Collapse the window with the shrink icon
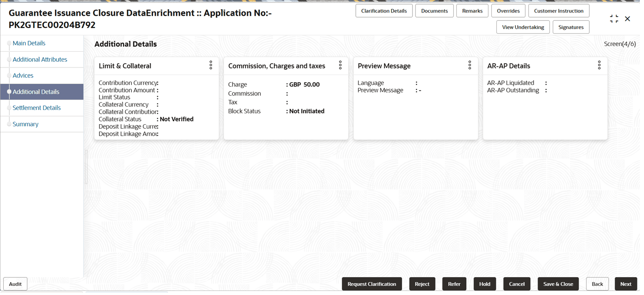Viewport: 644px width, 295px height. point(614,19)
